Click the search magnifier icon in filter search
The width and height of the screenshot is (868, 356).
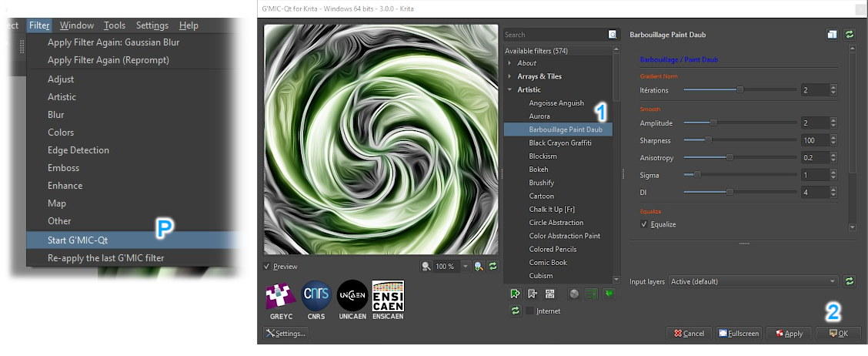[x=613, y=35]
